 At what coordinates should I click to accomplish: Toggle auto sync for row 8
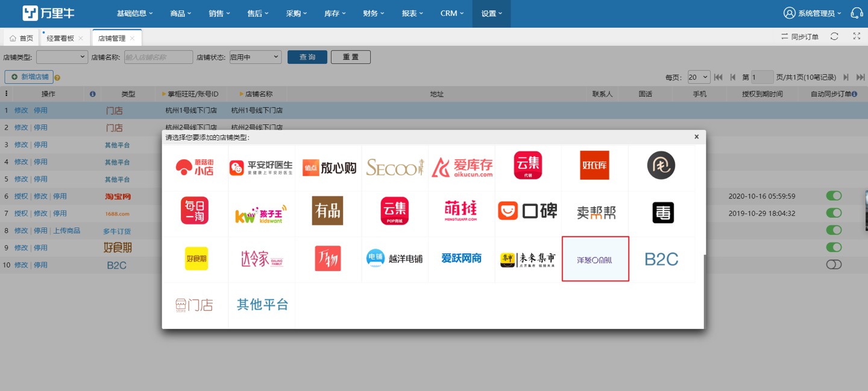(834, 230)
